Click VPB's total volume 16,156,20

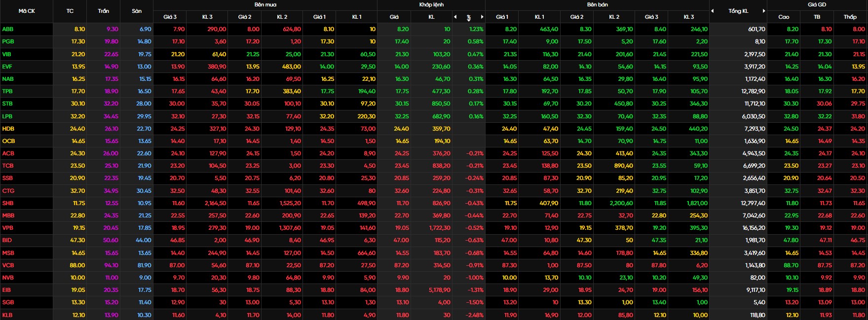[754, 228]
